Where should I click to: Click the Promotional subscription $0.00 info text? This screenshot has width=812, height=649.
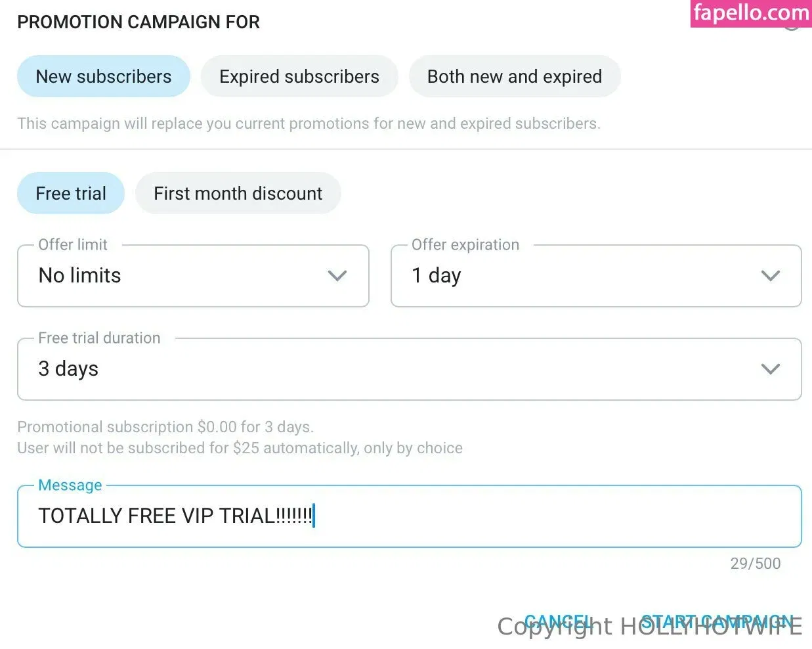tap(165, 427)
